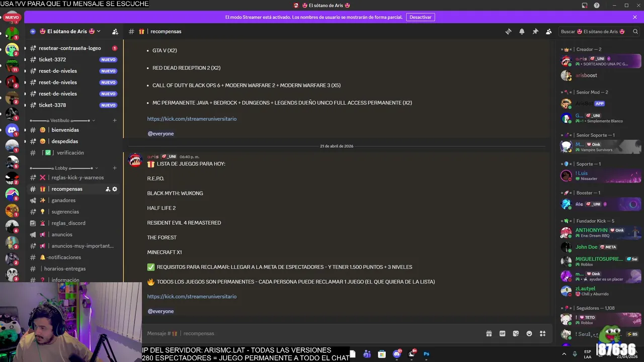Dismiss the Streamer mode banner
Viewport: 644px width, 362px height.
(635, 17)
